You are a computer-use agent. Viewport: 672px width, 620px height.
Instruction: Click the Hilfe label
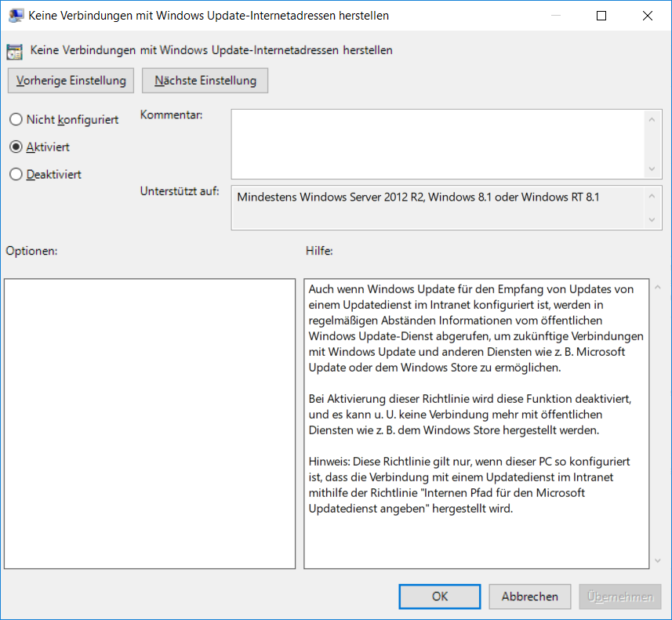[319, 251]
